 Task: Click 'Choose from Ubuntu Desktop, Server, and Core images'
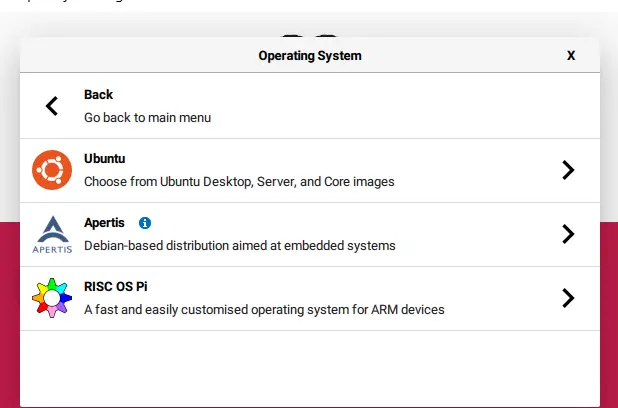(239, 182)
